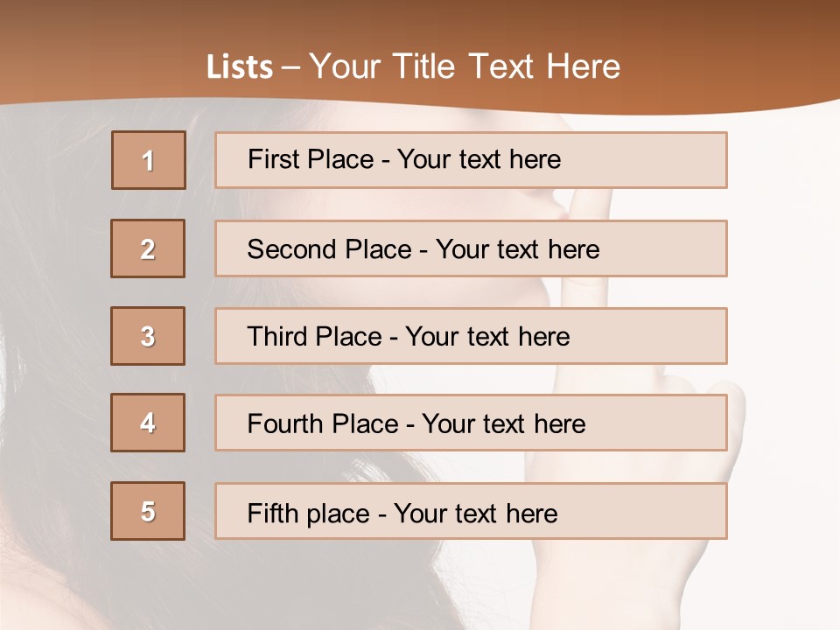840x630 pixels.
Task: Select the number 2 square
Action: pyautogui.click(x=148, y=248)
